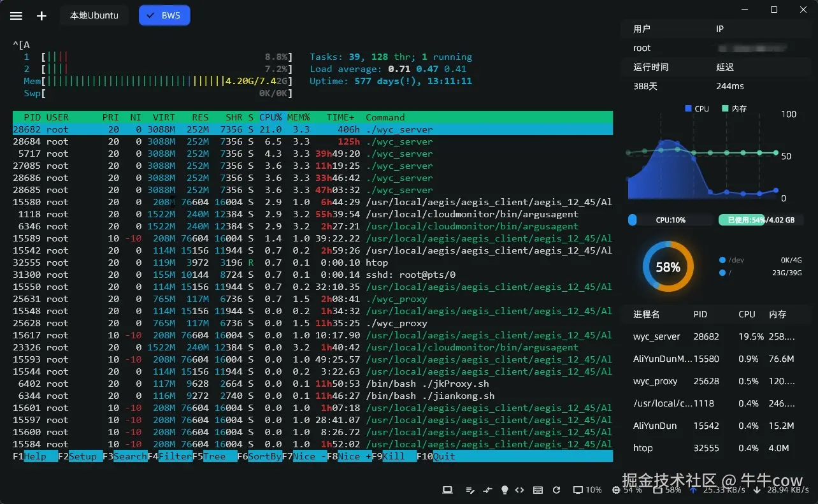Select the htop process row PID 32555

(313, 263)
